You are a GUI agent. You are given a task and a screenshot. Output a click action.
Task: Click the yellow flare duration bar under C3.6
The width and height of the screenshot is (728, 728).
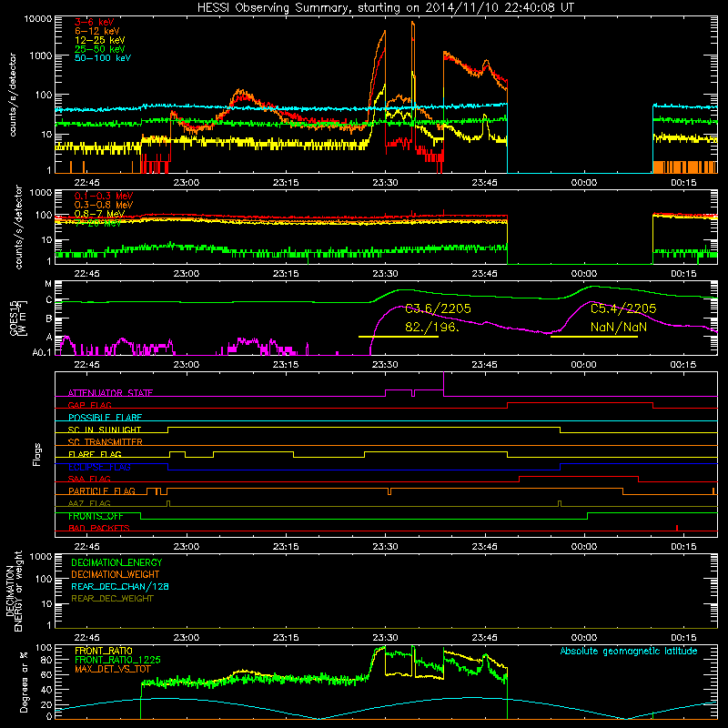(399, 337)
